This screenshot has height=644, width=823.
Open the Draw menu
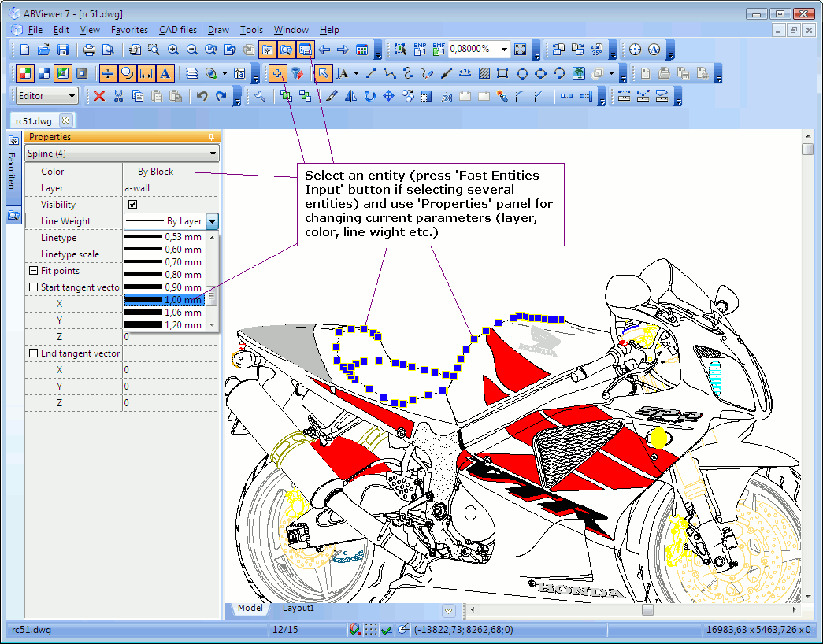click(x=218, y=30)
